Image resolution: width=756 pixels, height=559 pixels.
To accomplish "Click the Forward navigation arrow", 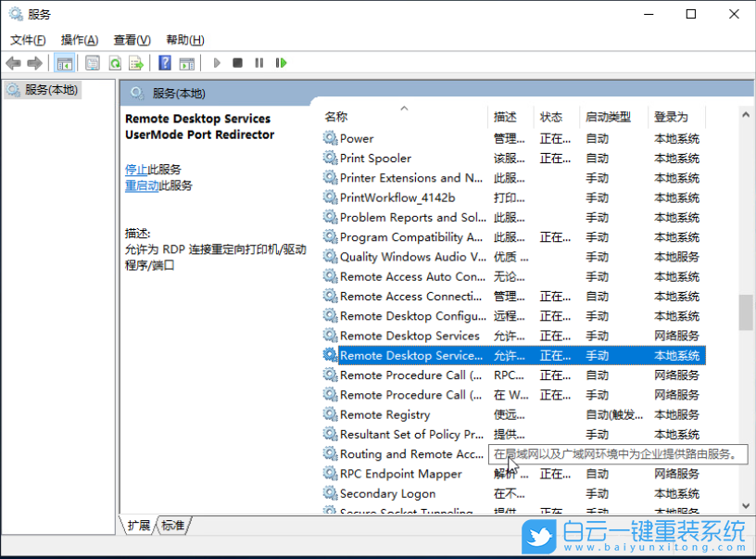I will pyautogui.click(x=34, y=62).
